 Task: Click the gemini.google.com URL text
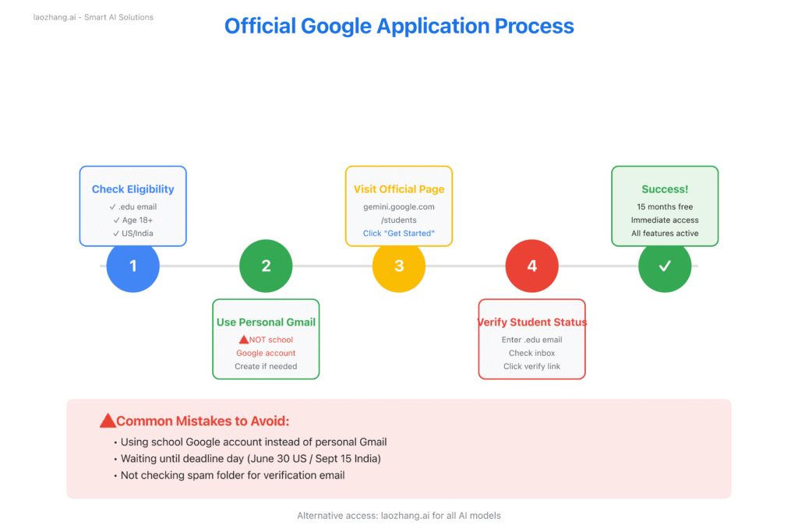[x=399, y=207]
